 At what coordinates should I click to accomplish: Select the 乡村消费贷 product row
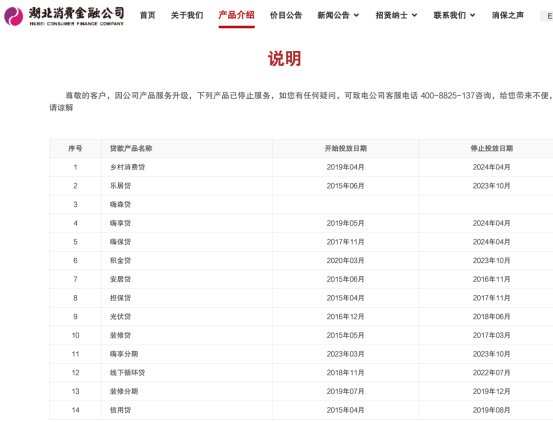pos(301,167)
